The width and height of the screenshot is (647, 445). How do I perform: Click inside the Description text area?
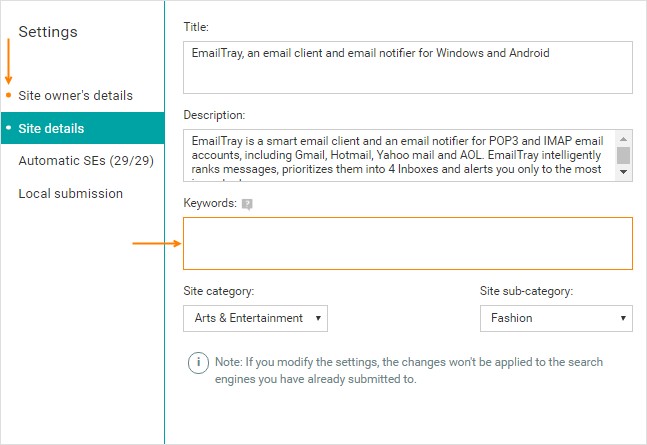click(x=399, y=156)
